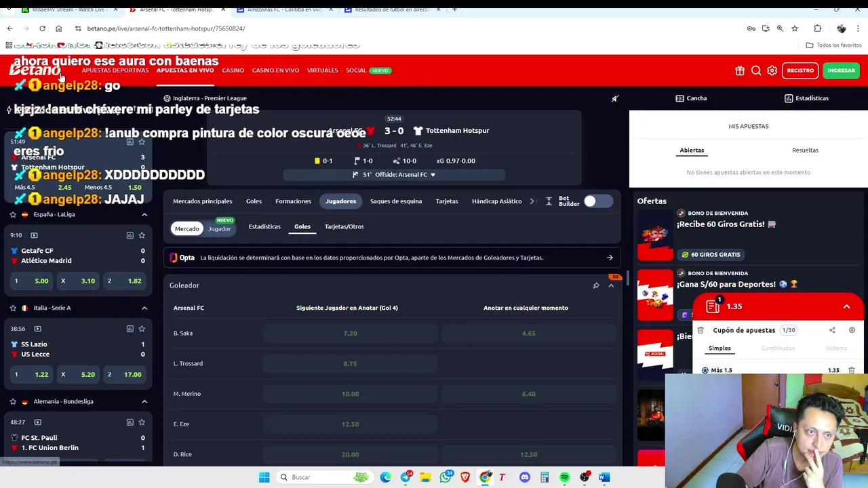This screenshot has height=488, width=868.
Task: Open Casino menu item
Action: click(x=233, y=70)
